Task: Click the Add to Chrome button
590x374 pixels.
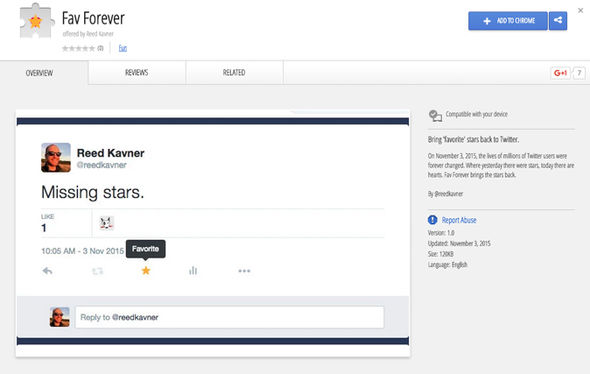Action: [x=508, y=20]
